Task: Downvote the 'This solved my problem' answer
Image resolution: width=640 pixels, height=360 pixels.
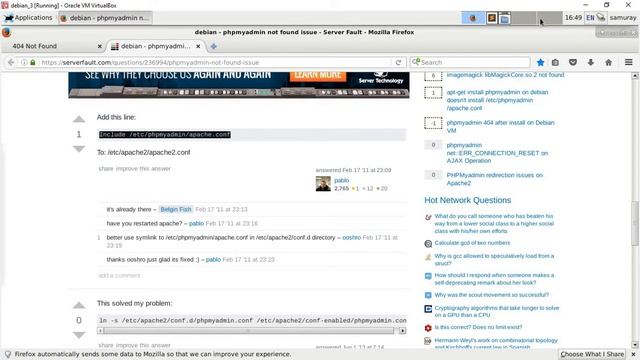Action: [x=79, y=335]
